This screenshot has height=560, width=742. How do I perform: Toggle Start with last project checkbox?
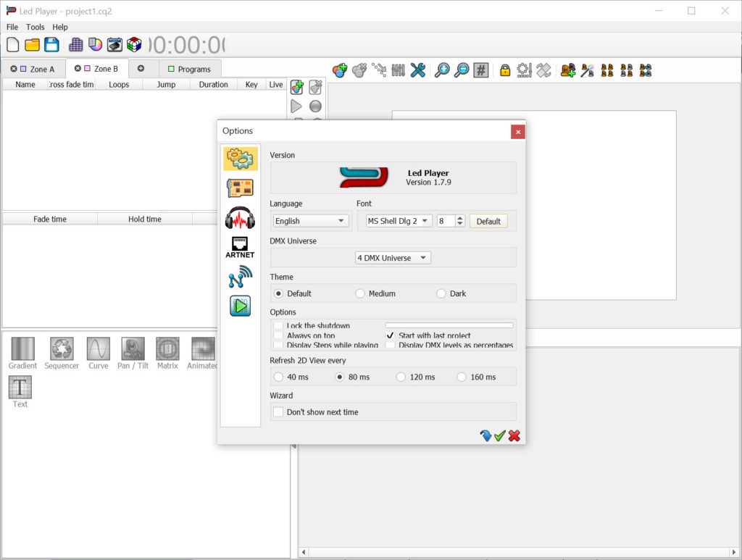390,335
